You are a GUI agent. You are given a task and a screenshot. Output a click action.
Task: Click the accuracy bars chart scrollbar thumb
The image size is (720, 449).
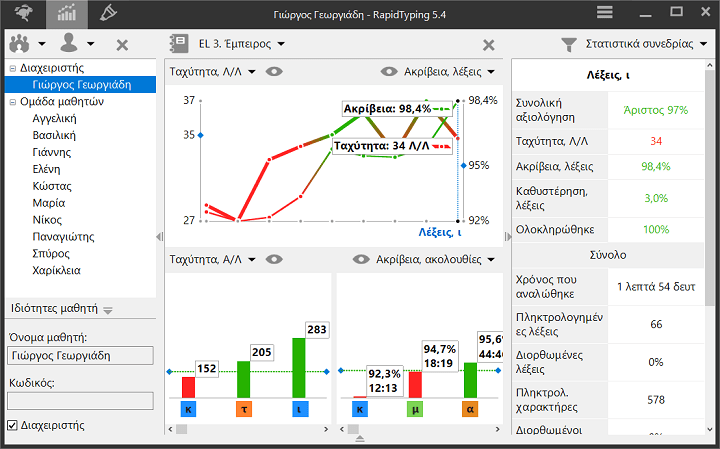click(x=353, y=429)
